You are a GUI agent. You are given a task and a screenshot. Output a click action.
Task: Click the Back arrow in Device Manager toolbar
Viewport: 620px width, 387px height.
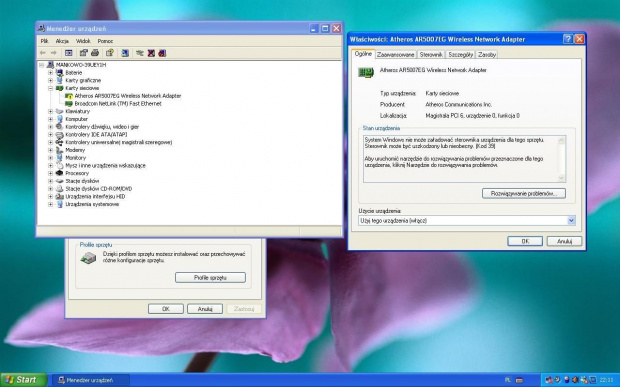click(x=43, y=53)
